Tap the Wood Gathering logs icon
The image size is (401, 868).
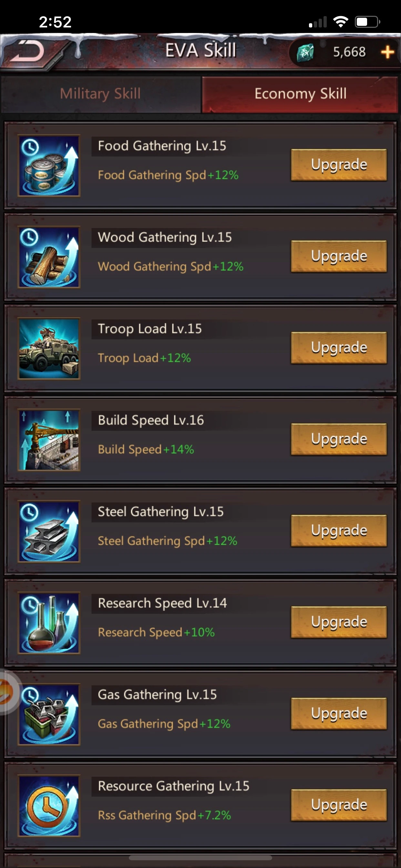(49, 257)
